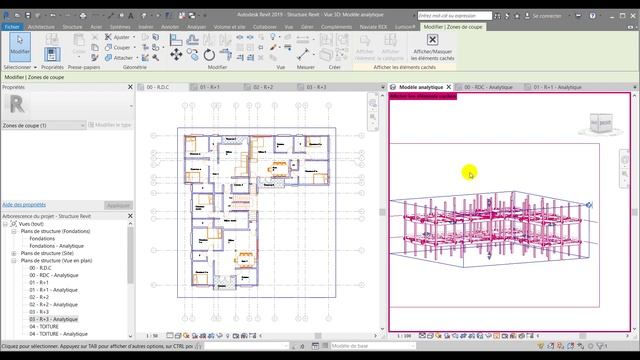
Task: Click the Print icon in quick access toolbar
Action: coord(83,16)
